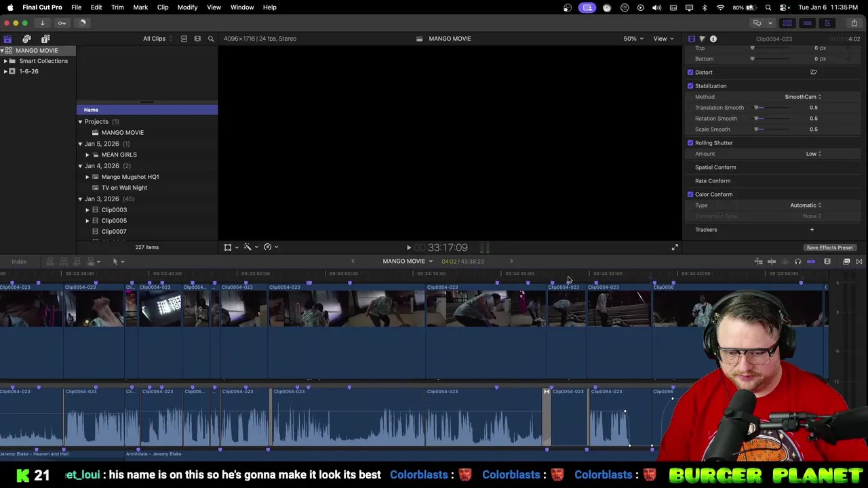Show the Transitions browser icon
The image size is (868, 488).
[859, 262]
